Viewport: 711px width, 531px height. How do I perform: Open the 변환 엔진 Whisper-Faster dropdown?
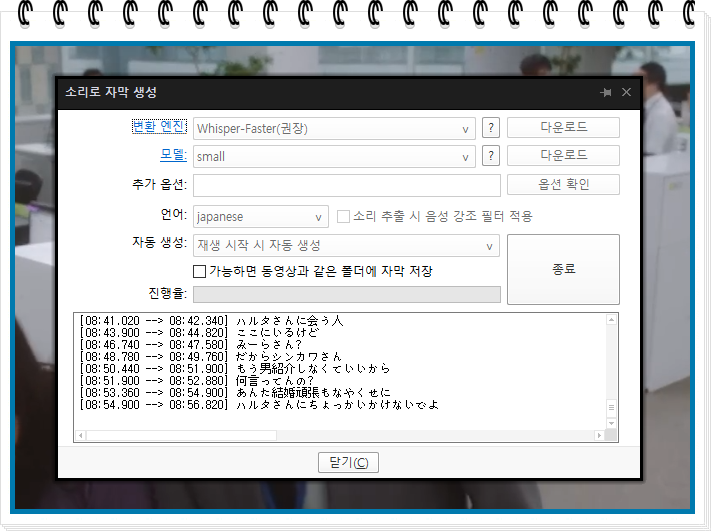tap(334, 129)
